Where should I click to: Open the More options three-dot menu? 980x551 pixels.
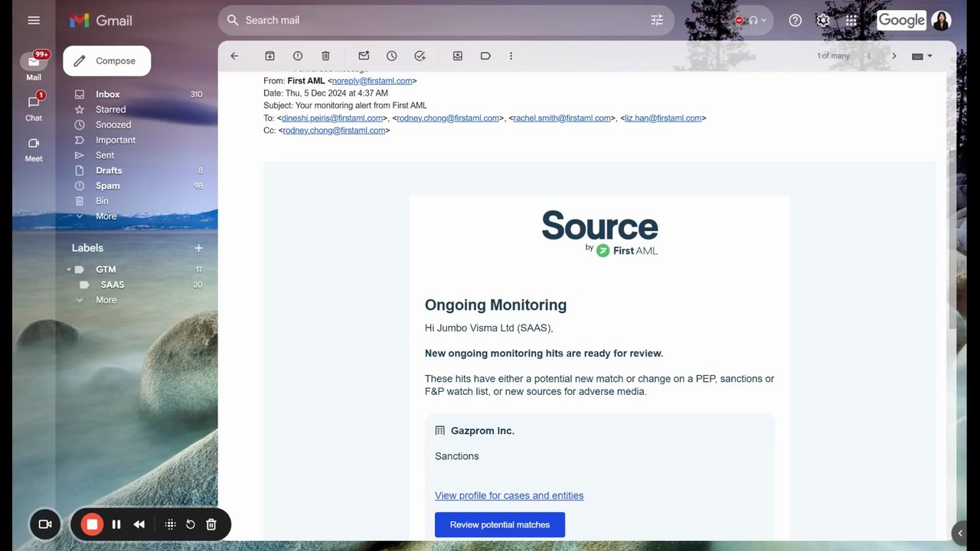tap(511, 56)
